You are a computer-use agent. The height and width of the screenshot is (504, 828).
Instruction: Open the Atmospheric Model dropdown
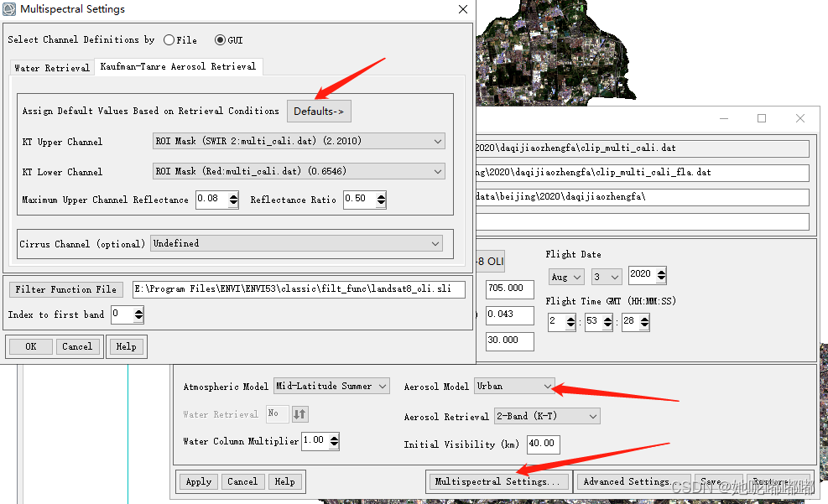coord(331,387)
